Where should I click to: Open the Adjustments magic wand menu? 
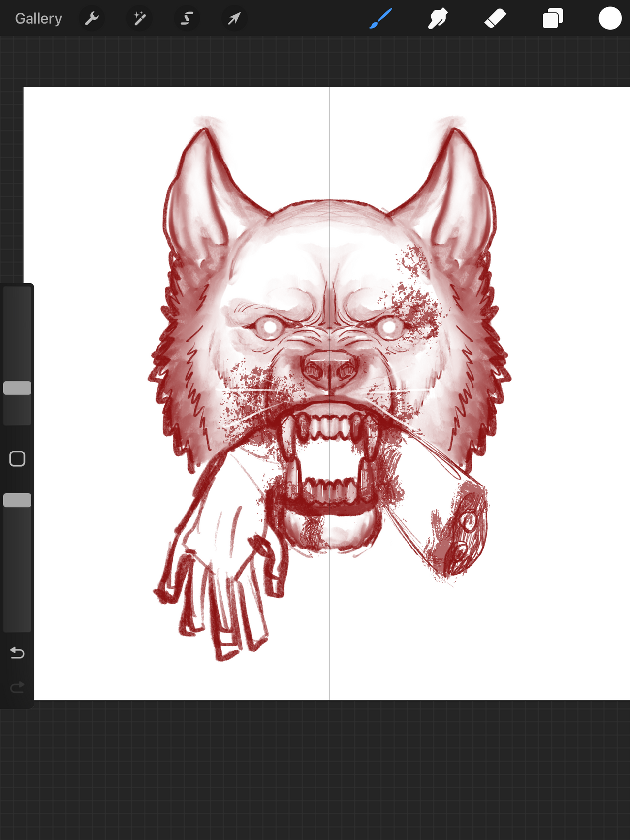point(139,19)
